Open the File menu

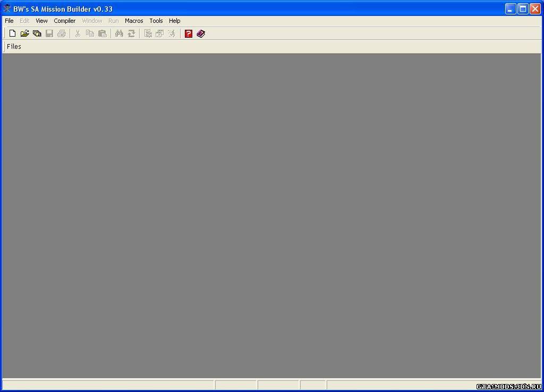[9, 21]
